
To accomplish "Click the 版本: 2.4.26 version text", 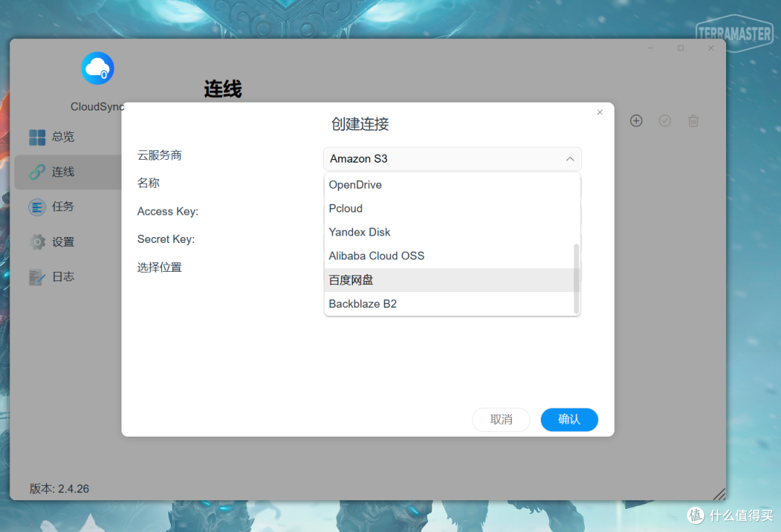I will 59,489.
